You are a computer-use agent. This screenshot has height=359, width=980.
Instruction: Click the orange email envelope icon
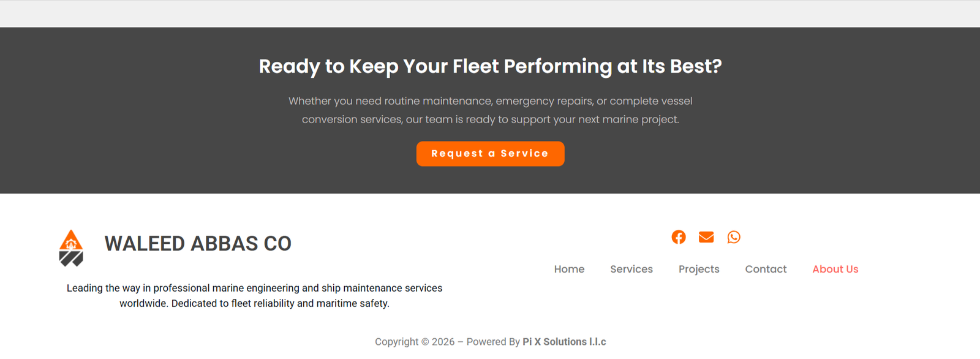(706, 237)
